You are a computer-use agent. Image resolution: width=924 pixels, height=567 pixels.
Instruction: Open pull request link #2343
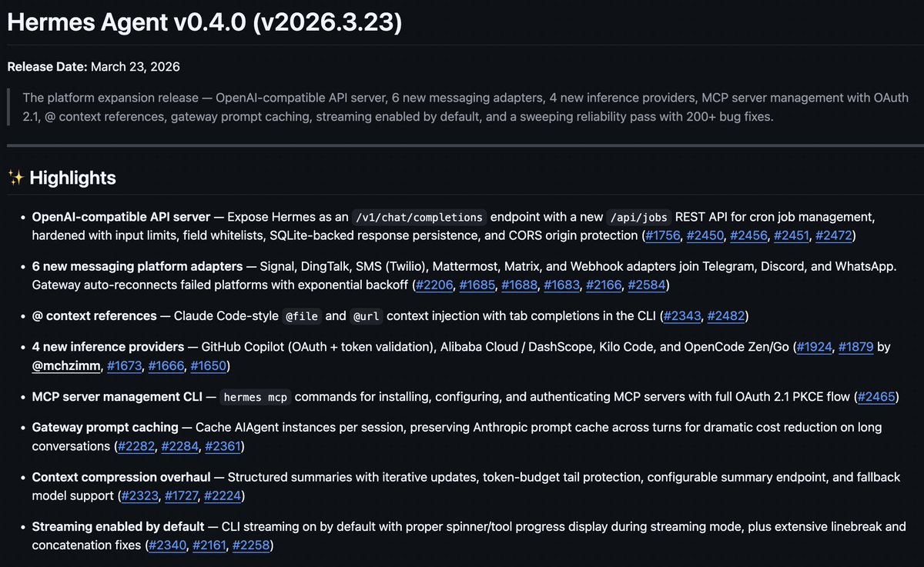[682, 315]
